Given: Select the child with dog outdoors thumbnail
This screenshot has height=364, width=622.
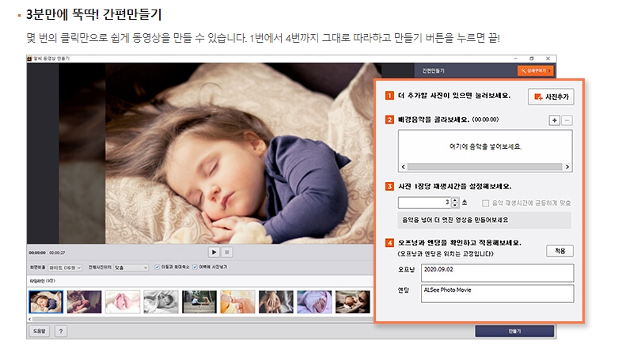Looking at the screenshot, I should 199,301.
